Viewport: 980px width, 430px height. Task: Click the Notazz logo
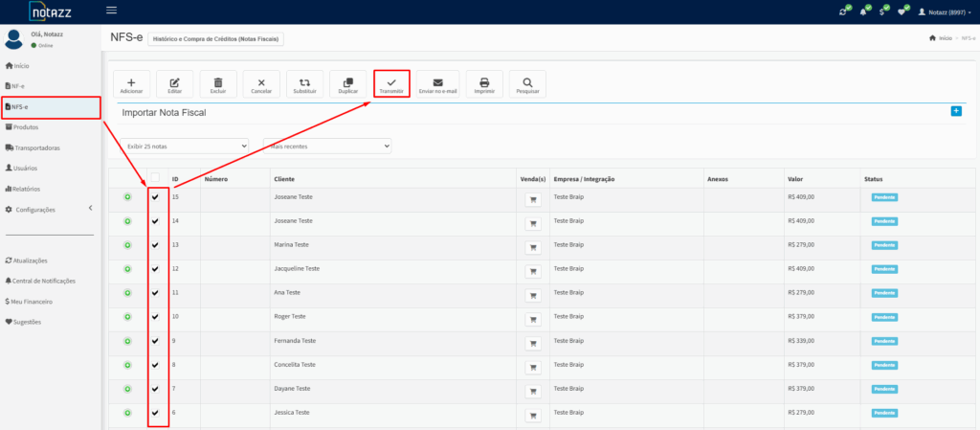(x=50, y=11)
